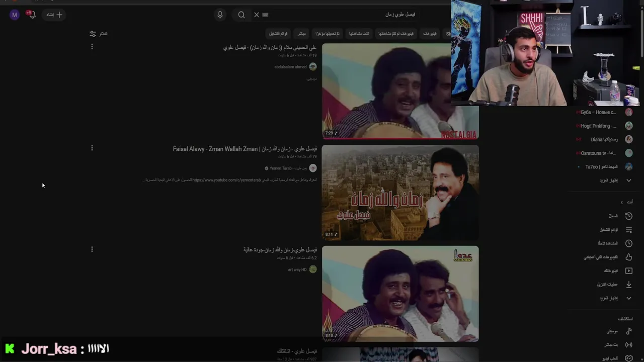644x362 pixels.
Task: Select the 'تمّت مشاهدتها' filter chip
Action: coord(359,34)
